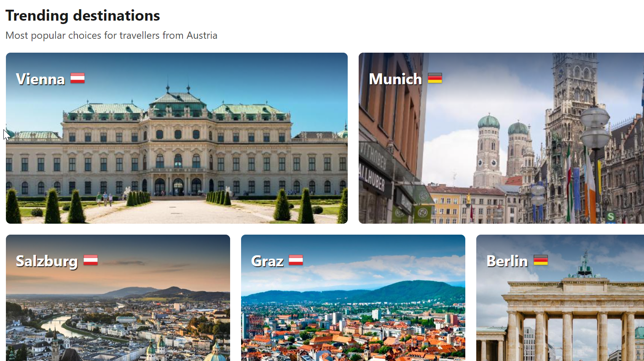The width and height of the screenshot is (644, 361).
Task: Click the Trending destinations heading
Action: click(x=83, y=16)
